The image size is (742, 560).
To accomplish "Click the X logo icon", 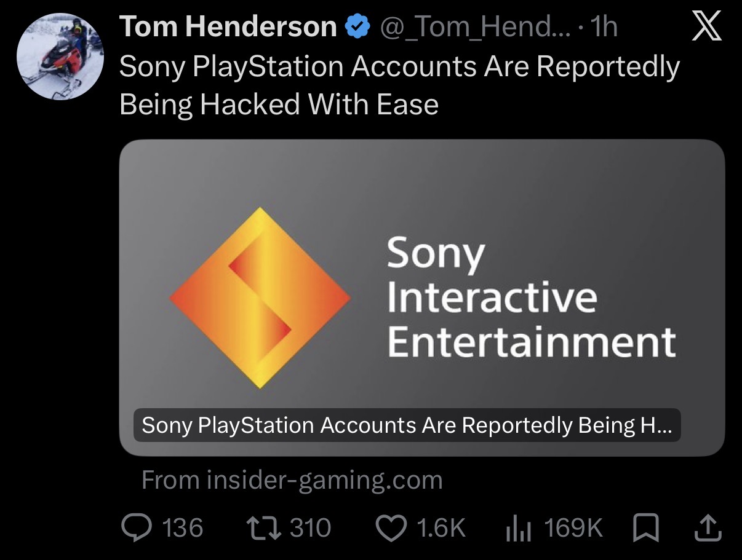I will point(707,27).
